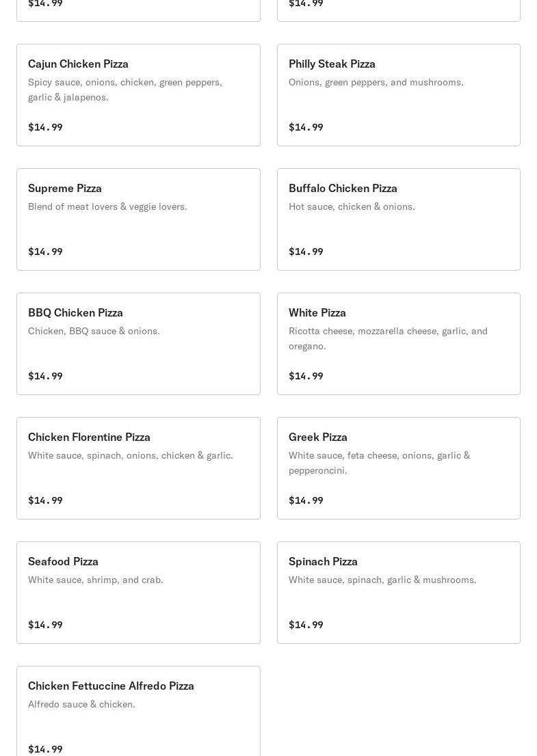Click the Supreme Pizza $14.99 price

[45, 252]
